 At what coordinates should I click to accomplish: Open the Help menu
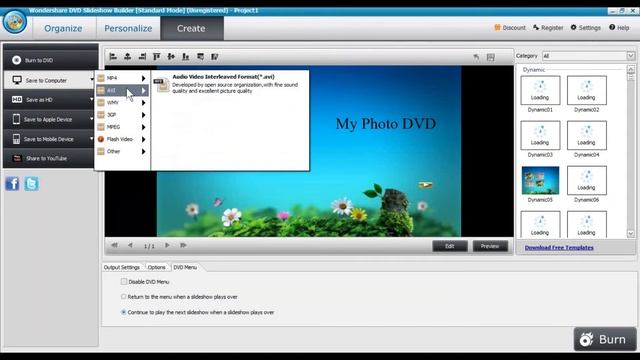point(619,28)
